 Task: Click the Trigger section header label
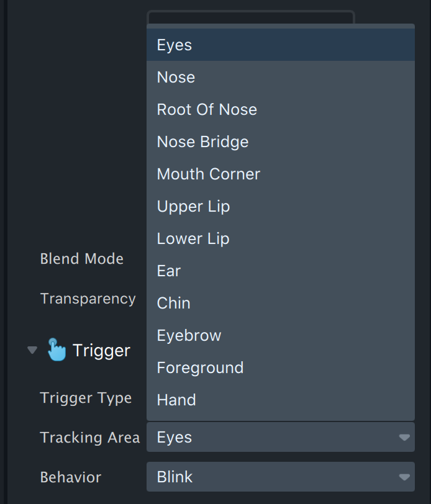pyautogui.click(x=101, y=350)
